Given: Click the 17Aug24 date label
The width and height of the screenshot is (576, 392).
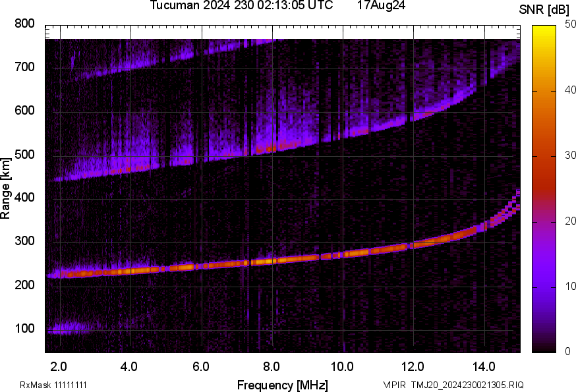Looking at the screenshot, I should coord(381,6).
